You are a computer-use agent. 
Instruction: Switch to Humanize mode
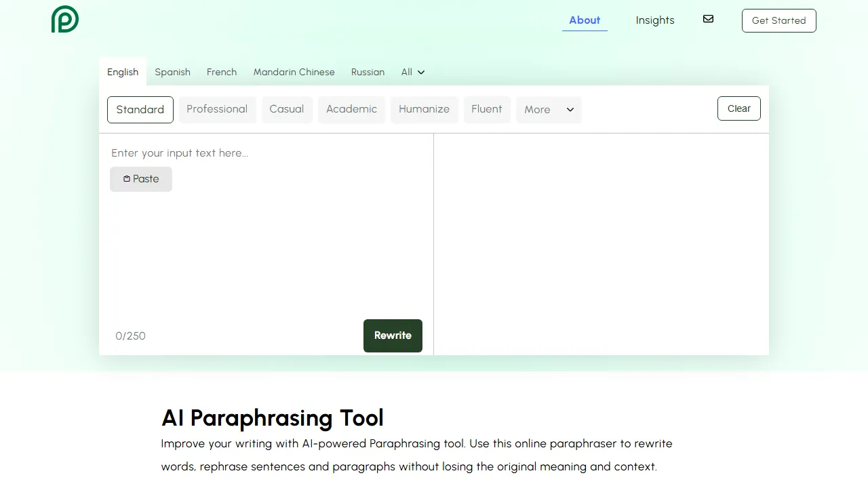tap(424, 109)
